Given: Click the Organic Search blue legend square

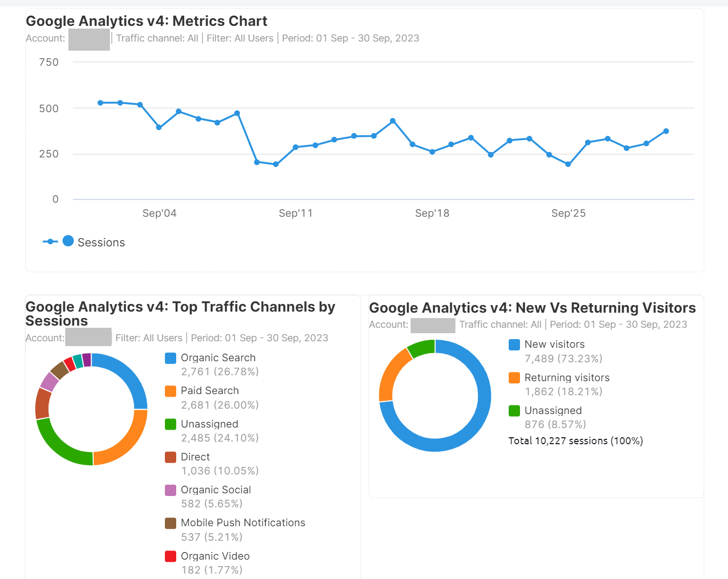Looking at the screenshot, I should pos(170,357).
